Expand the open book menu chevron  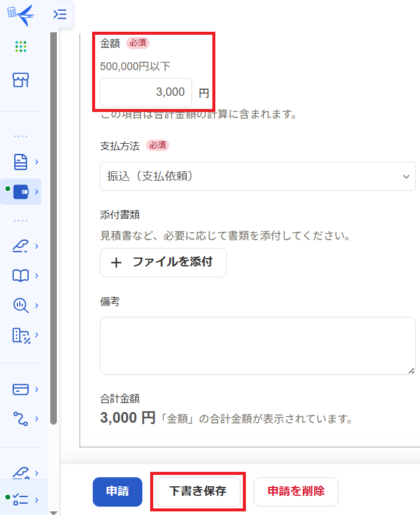[36, 275]
